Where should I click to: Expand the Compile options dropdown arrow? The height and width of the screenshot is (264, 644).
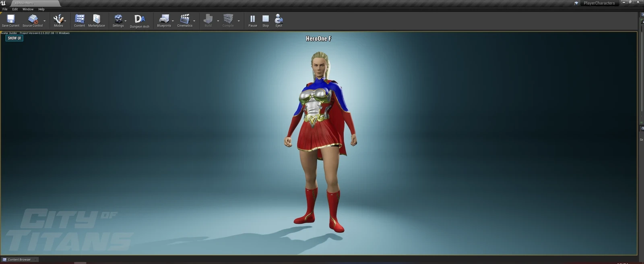[x=239, y=21]
